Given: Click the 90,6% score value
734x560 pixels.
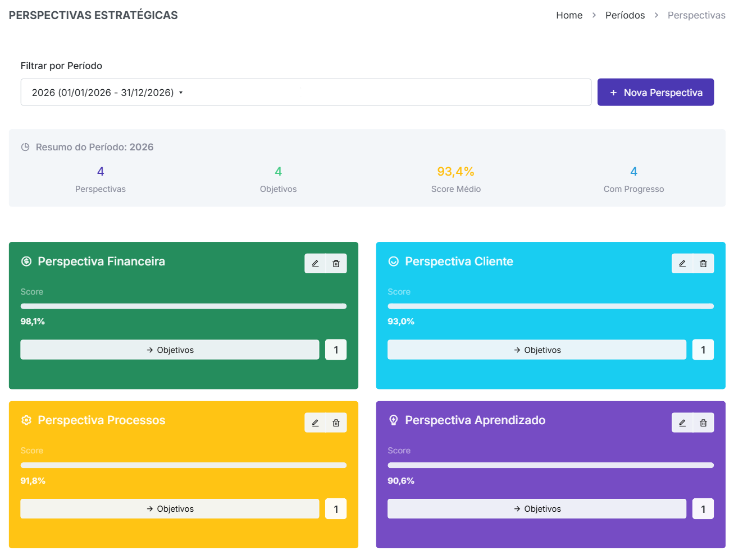Looking at the screenshot, I should click(401, 481).
